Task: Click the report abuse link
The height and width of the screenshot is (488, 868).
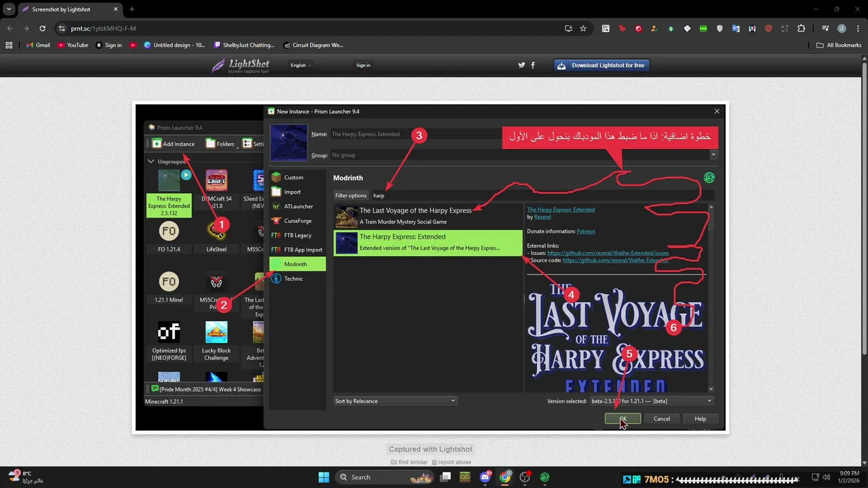Action: tap(450, 462)
